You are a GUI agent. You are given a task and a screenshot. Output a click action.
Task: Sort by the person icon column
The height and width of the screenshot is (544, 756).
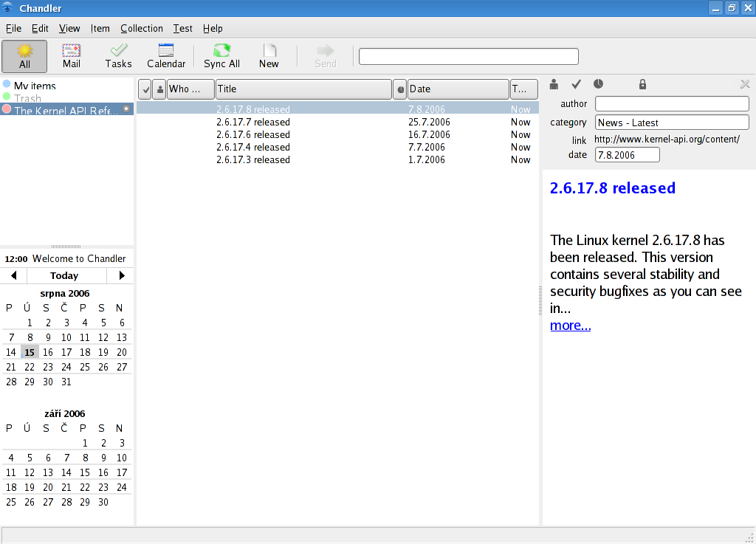tap(159, 89)
